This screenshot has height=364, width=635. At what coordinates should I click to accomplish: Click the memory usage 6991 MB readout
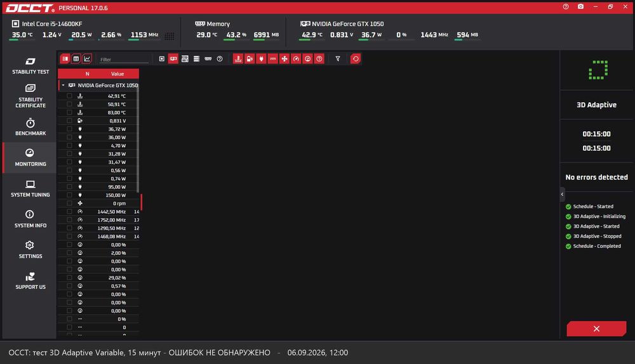click(266, 35)
